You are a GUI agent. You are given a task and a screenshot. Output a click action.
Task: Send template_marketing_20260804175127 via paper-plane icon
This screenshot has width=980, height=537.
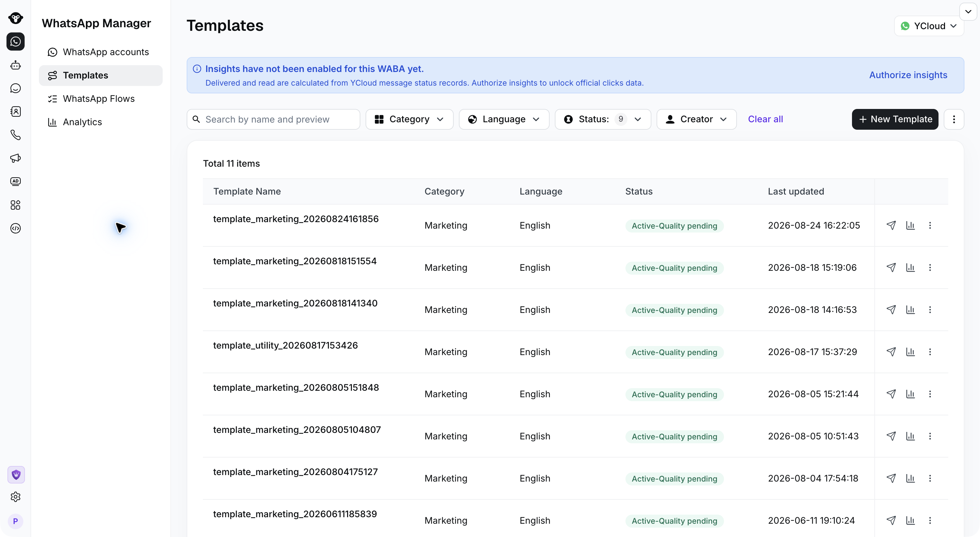pos(891,478)
